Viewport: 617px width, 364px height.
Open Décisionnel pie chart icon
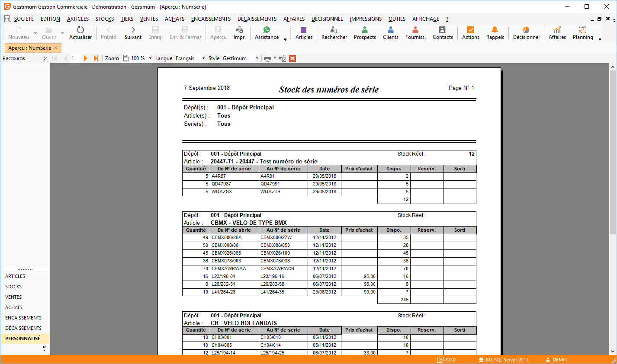[526, 30]
